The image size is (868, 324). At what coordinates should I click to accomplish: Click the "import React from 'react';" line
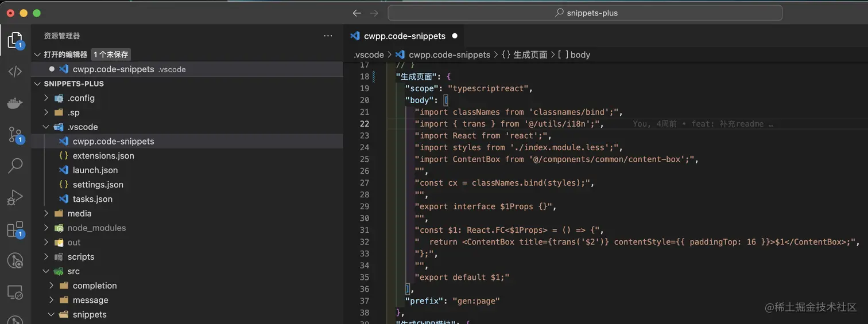(483, 136)
